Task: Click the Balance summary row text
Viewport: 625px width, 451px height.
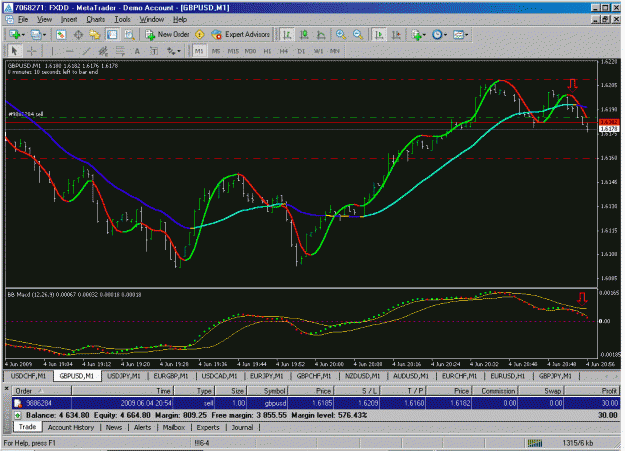Action: point(197,416)
